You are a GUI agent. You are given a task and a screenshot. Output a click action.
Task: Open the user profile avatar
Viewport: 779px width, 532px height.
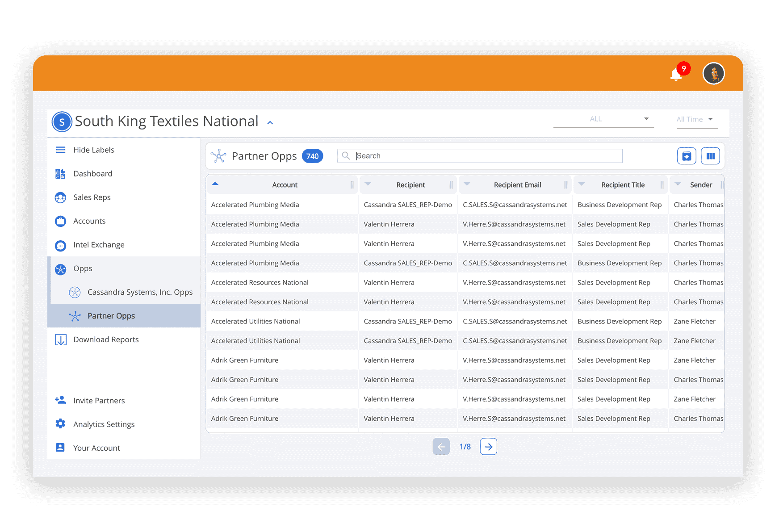click(x=713, y=73)
